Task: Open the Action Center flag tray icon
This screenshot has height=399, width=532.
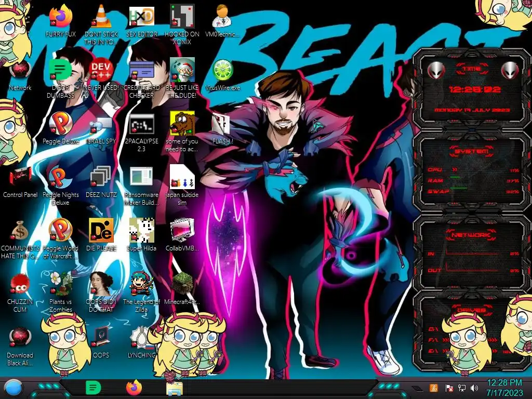Action: [x=449, y=388]
